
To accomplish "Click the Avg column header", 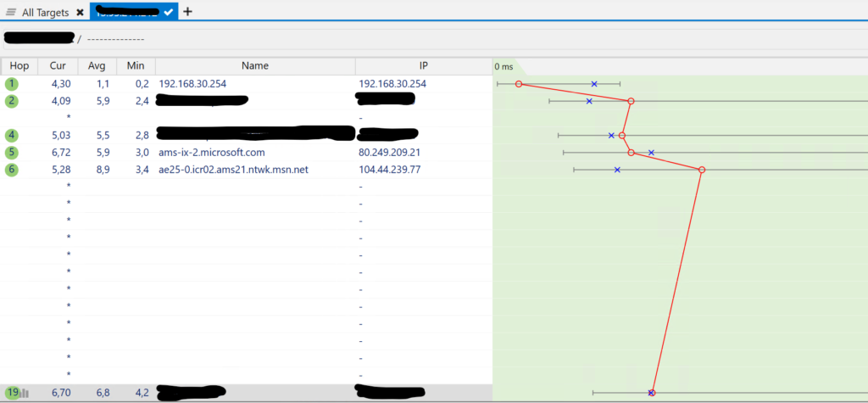I will click(x=97, y=66).
